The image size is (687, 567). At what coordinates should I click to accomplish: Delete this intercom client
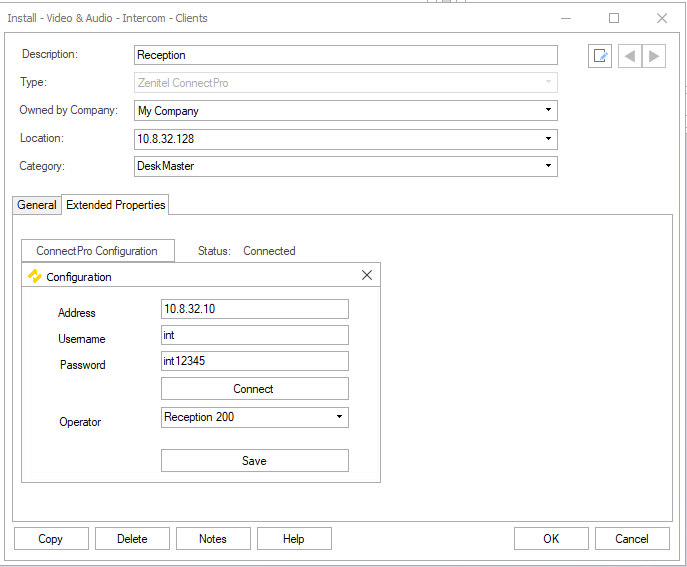pos(132,539)
